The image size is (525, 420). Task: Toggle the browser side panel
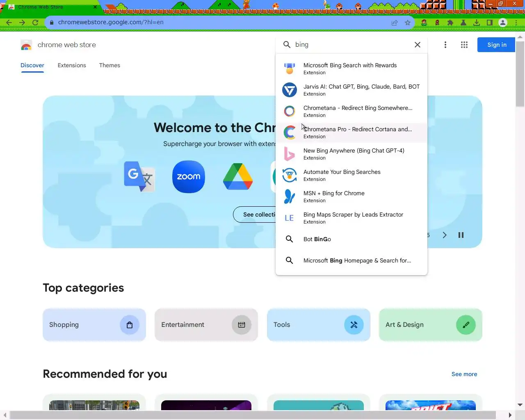coord(490,23)
